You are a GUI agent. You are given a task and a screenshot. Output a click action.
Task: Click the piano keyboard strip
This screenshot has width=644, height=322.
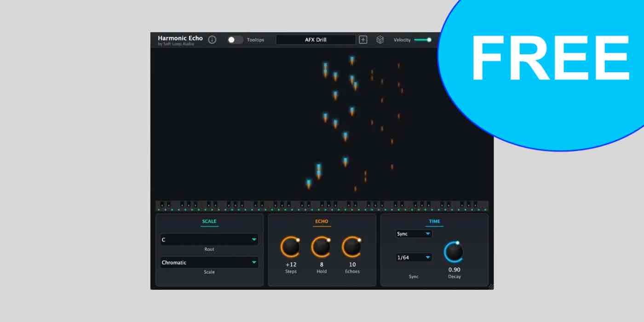pos(322,206)
